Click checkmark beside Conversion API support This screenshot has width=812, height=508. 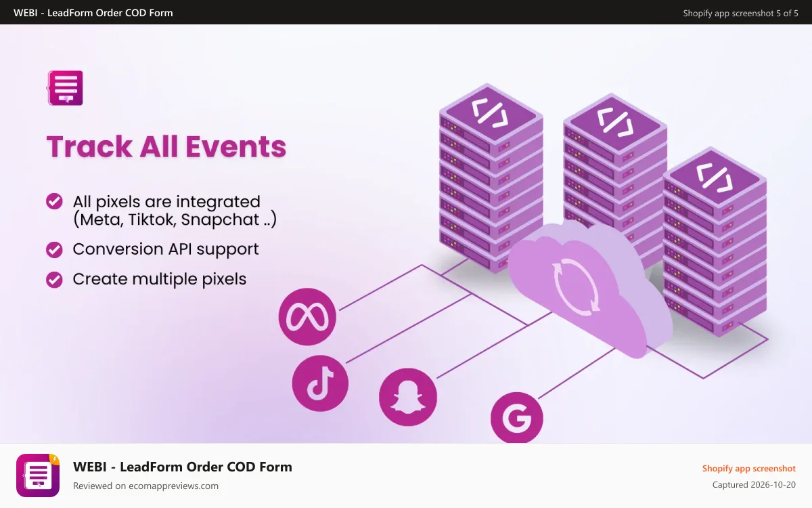[54, 249]
